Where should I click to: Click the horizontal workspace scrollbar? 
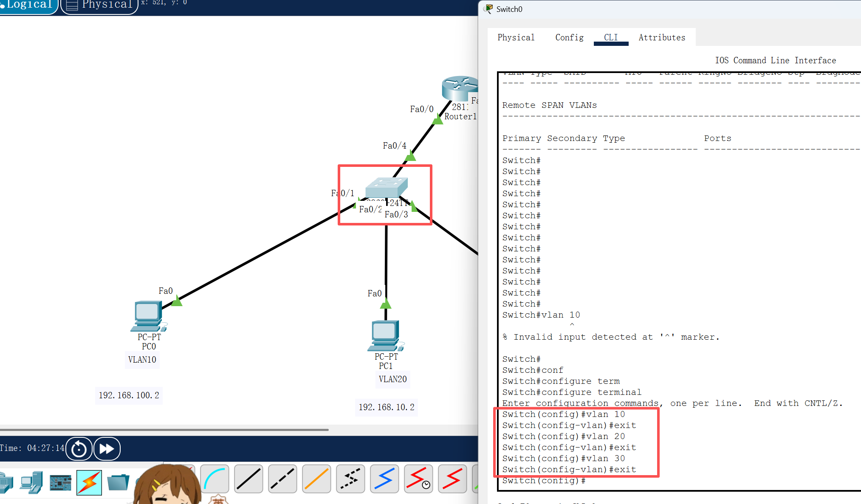click(x=164, y=430)
